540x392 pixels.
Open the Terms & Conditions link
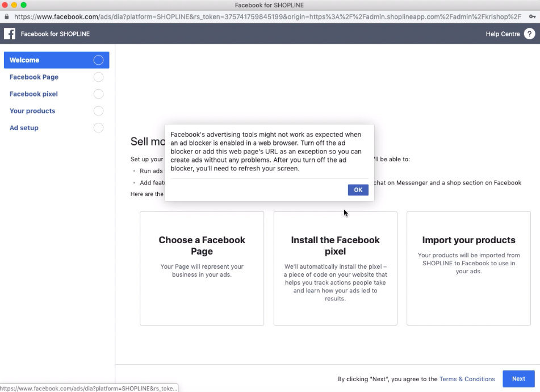[467, 379]
